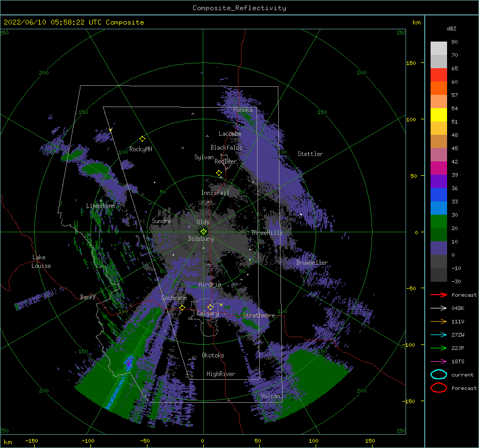Viewport: 479px width, 448px height.
Task: Click the red forecast ellipse icon
Action: (439, 388)
